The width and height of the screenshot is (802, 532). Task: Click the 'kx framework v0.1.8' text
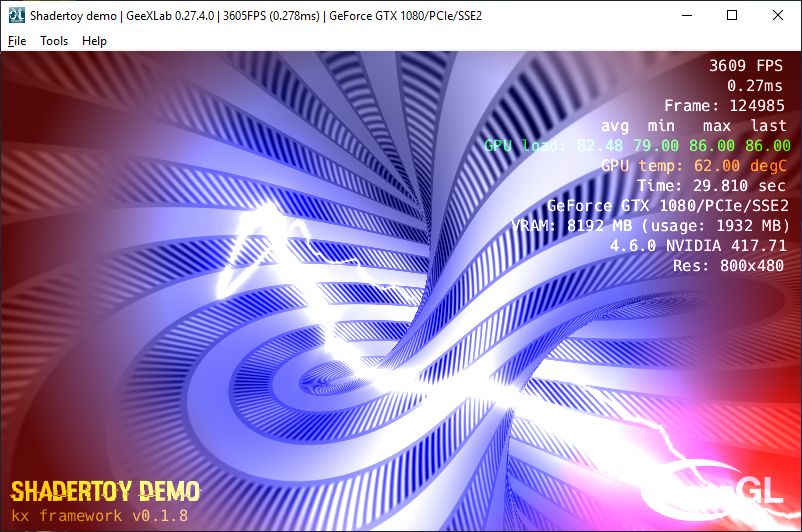click(100, 515)
